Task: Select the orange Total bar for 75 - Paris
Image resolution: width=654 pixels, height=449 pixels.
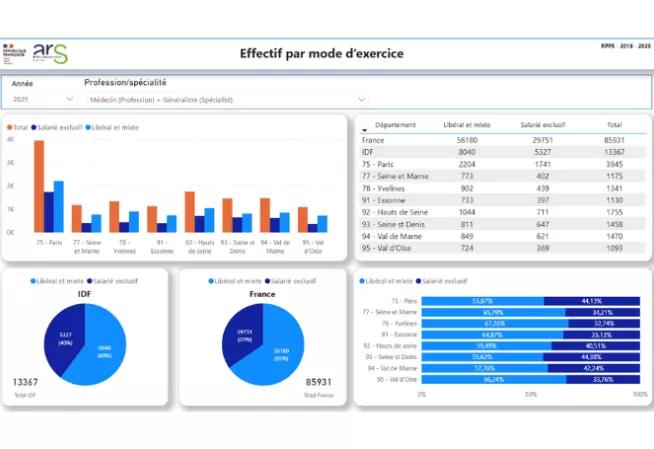Action: 39,186
